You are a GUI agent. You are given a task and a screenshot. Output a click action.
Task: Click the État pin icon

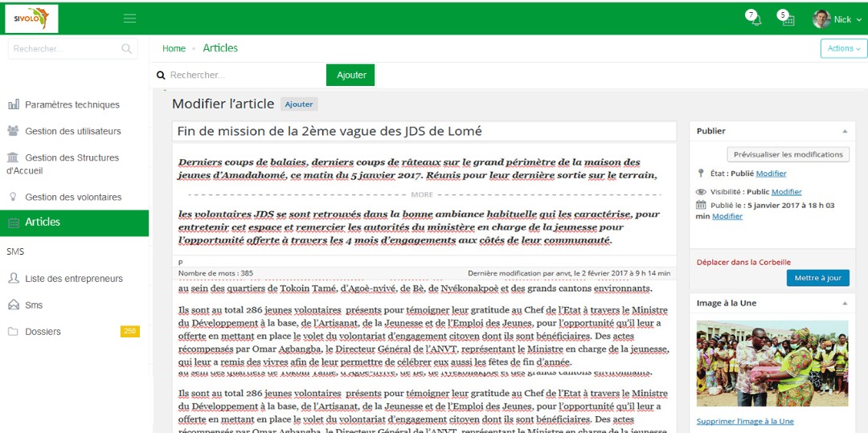(701, 173)
